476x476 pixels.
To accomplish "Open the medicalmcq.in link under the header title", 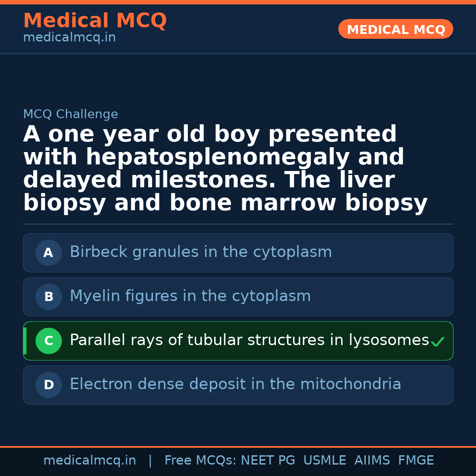I will click(x=69, y=38).
